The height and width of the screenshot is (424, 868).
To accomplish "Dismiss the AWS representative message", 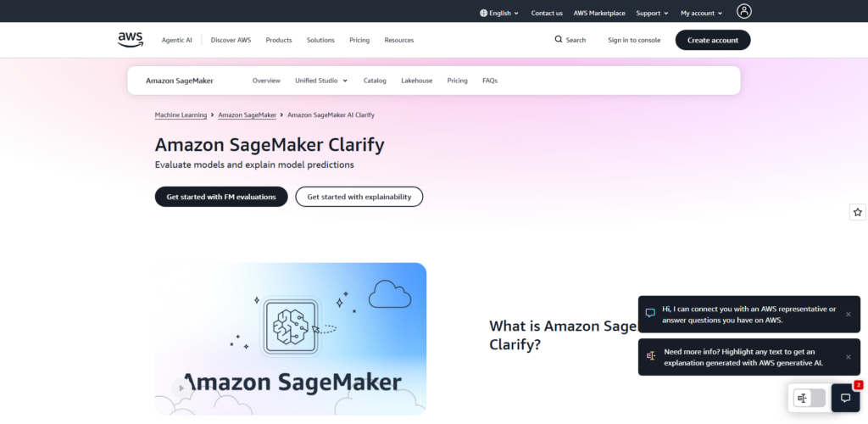I will 848,314.
